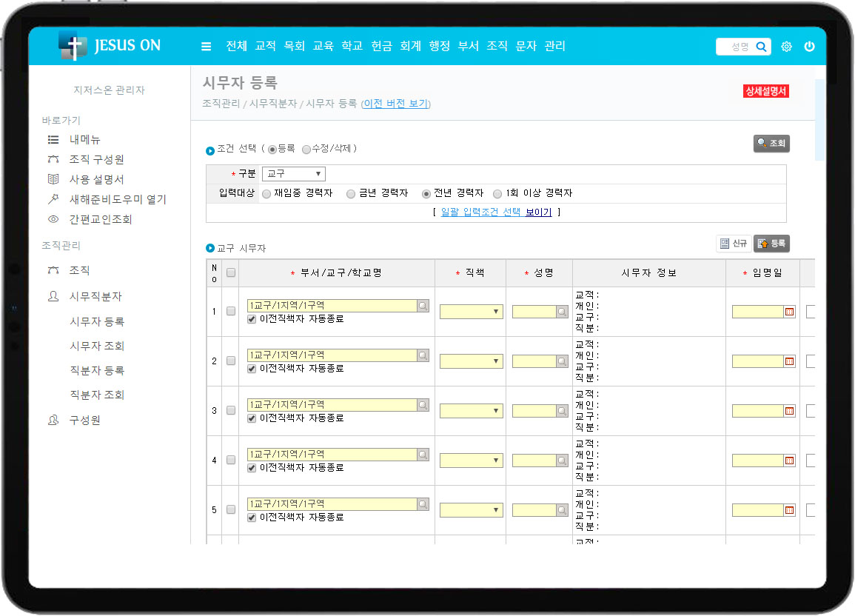The image size is (855, 616).
Task: Click name search icon in row 3
Action: tap(562, 411)
